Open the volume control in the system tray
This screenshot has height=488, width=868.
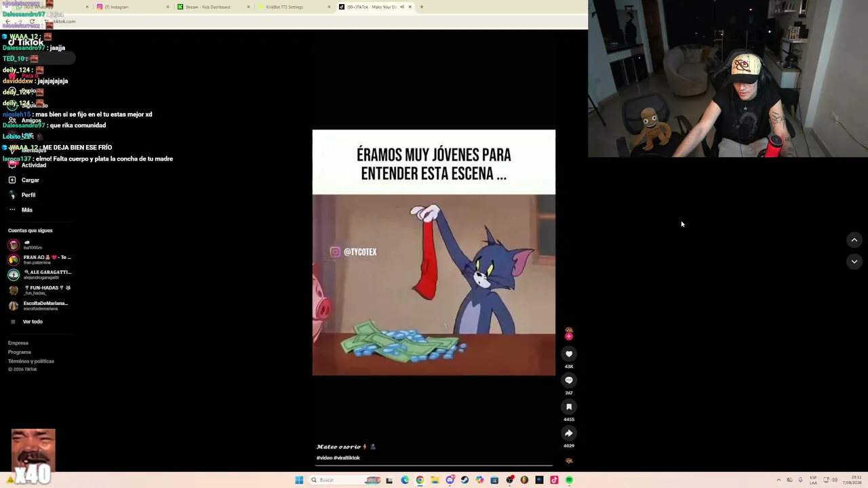[x=834, y=480]
